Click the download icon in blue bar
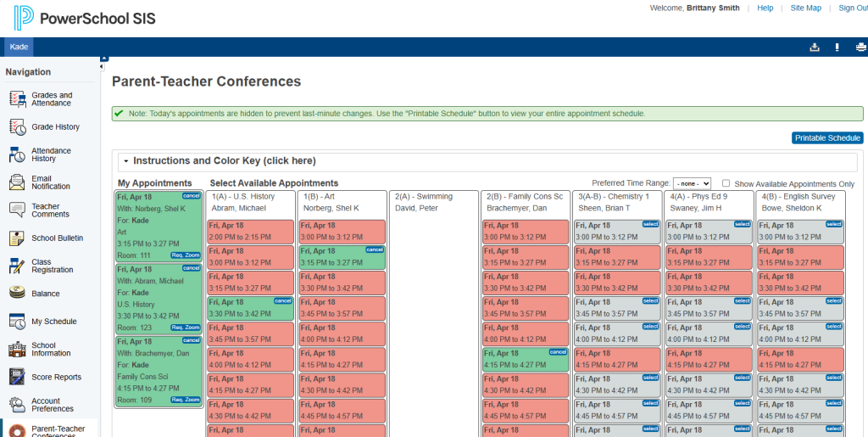 (x=815, y=47)
